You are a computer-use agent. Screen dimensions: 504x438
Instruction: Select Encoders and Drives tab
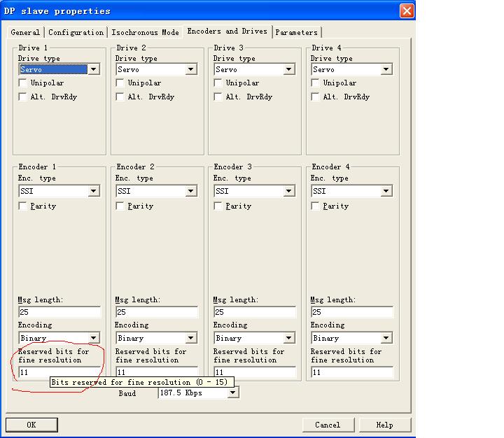tap(227, 31)
